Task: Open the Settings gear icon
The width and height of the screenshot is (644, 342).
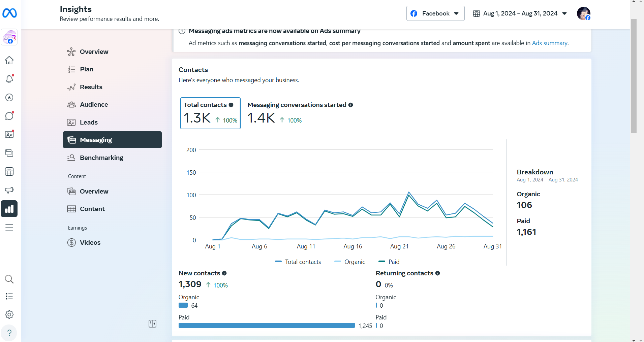Action: coord(9,314)
